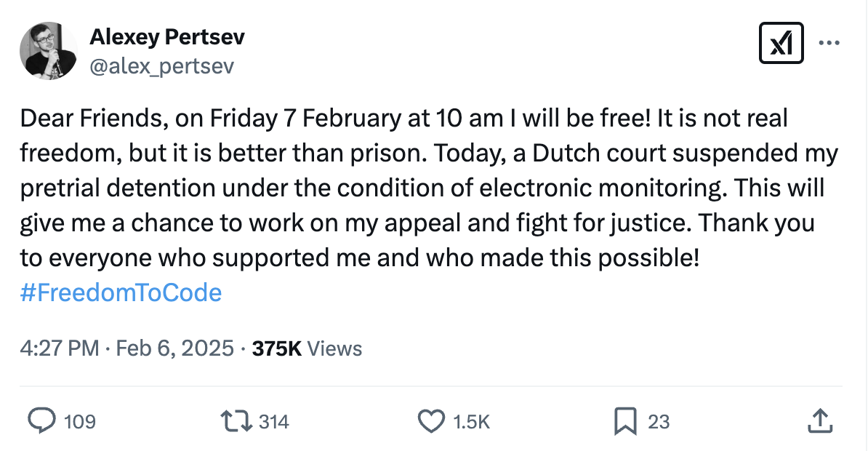Open the @alex_pertsev handle link
868x451 pixels.
pyautogui.click(x=161, y=66)
